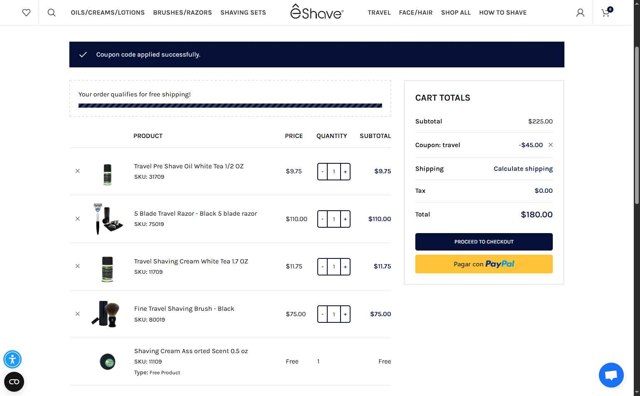Click Travel Pre Shave Oil quantity field
The width and height of the screenshot is (640, 396).
coord(334,171)
